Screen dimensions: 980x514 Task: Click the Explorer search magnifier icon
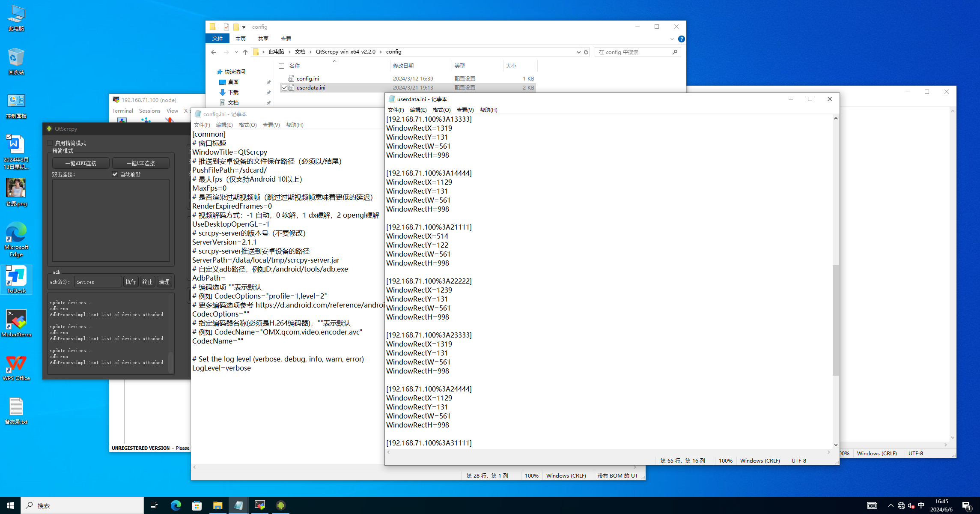tap(675, 52)
